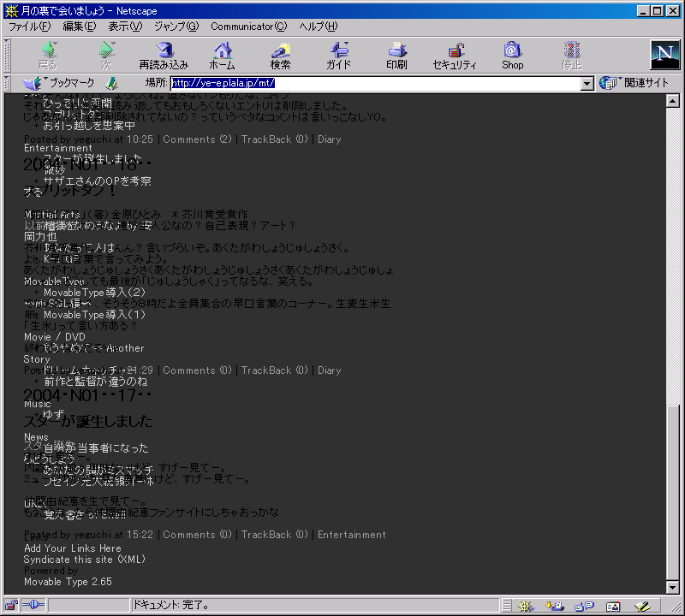The height and width of the screenshot is (616, 685).
Task: Open the ブックマーク (Bookmarks) menu icon
Action: tap(58, 83)
